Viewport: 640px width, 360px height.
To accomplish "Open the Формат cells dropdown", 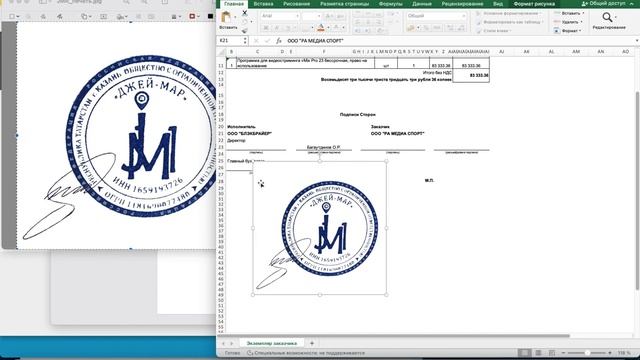I will [x=568, y=31].
